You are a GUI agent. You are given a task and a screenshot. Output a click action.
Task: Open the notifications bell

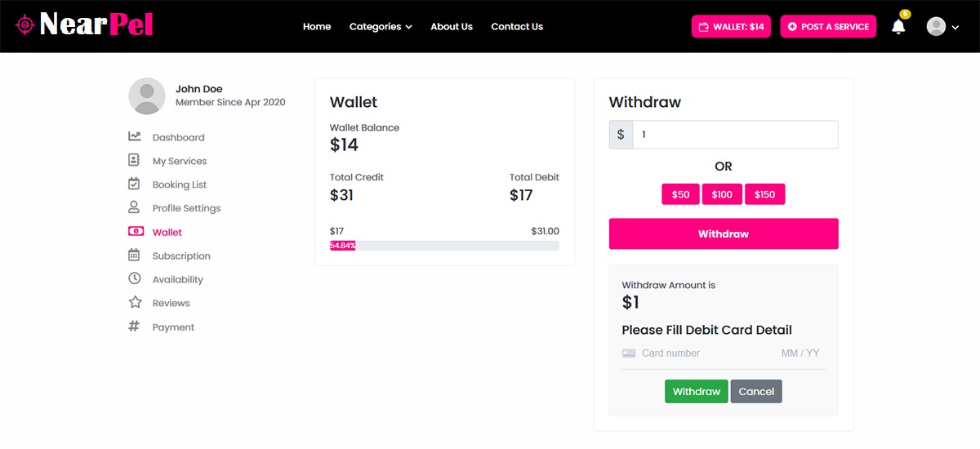click(x=898, y=27)
